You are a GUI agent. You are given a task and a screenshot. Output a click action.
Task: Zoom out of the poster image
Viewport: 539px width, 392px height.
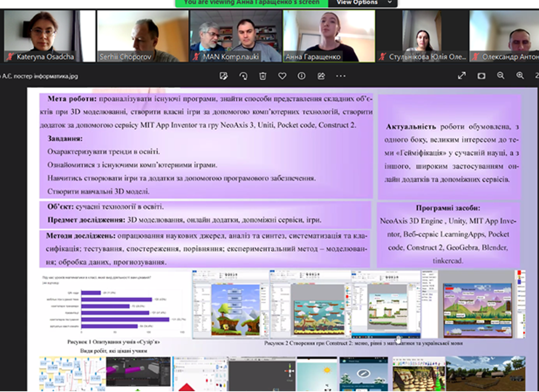501,76
